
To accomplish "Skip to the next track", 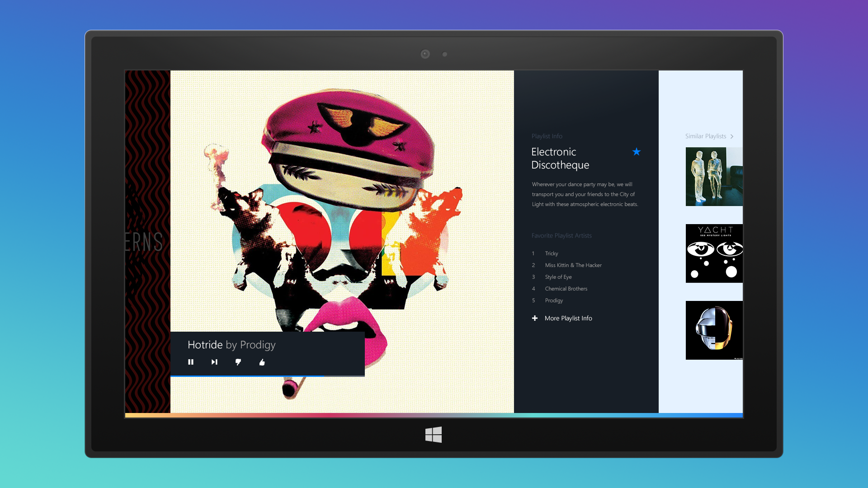I will 214,362.
